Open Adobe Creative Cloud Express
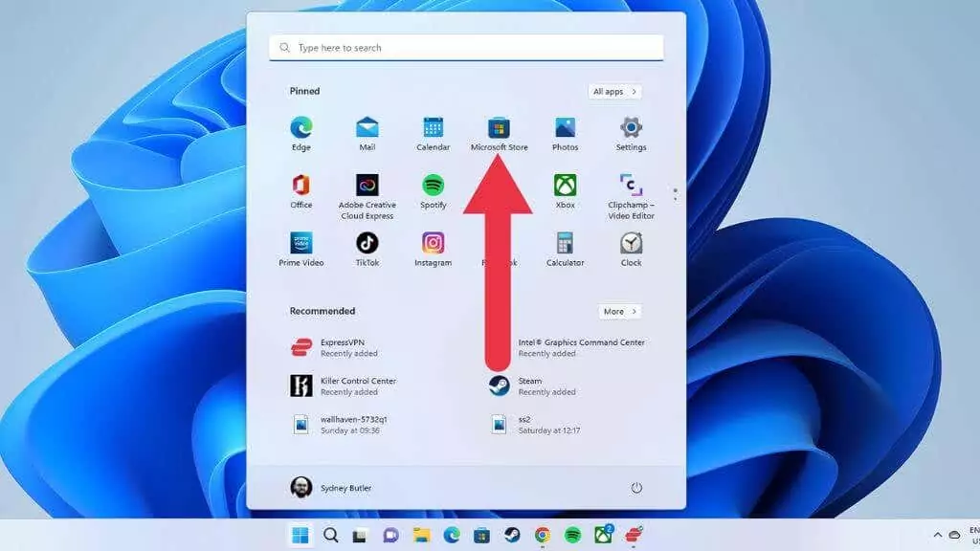Screen dimensions: 980x551 click(367, 196)
